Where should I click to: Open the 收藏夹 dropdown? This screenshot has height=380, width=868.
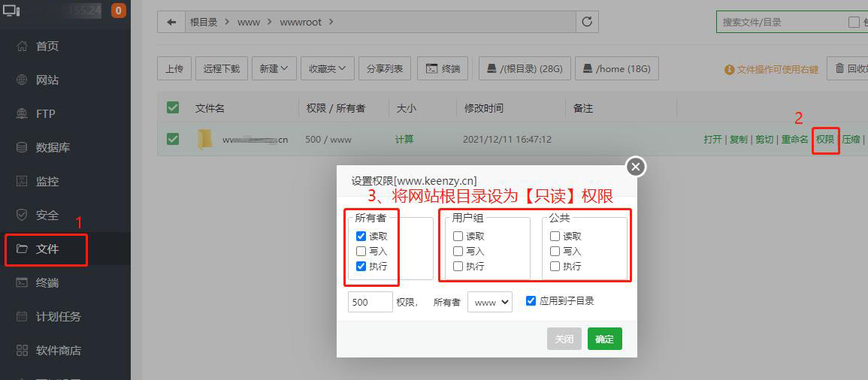coord(328,68)
